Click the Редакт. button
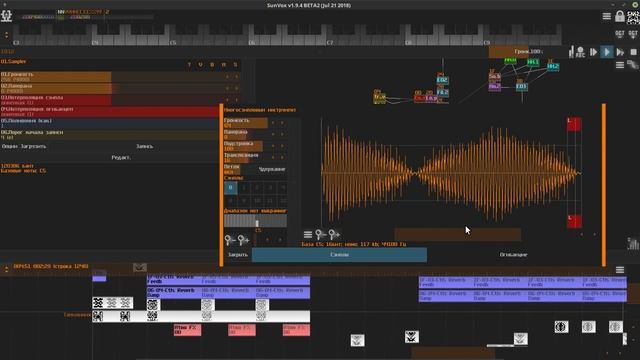The height and width of the screenshot is (360, 640). pos(121,157)
